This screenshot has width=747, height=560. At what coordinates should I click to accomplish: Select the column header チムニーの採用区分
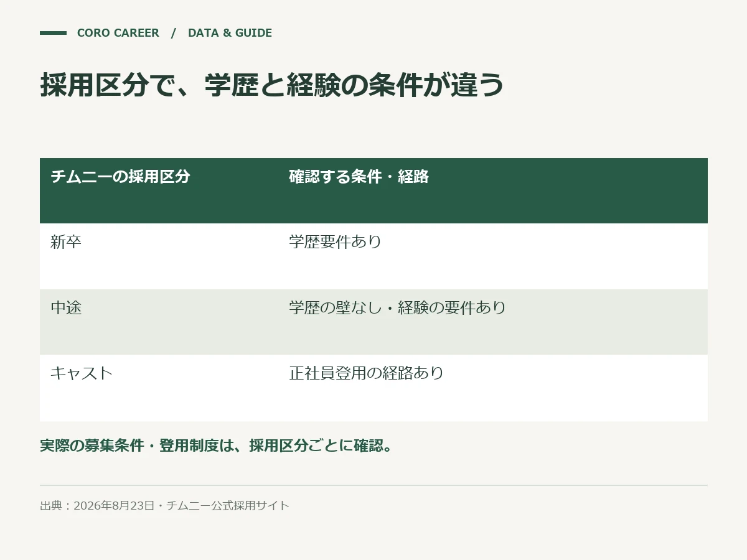120,177
